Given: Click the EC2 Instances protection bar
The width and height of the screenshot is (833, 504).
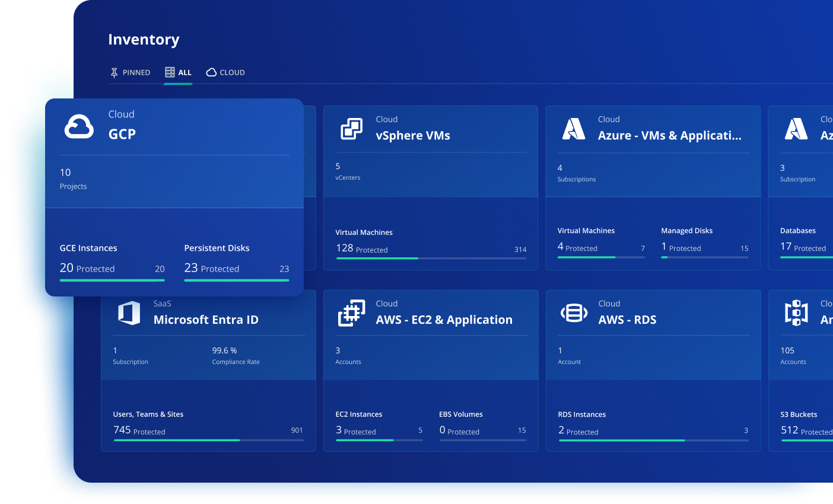Looking at the screenshot, I should click(x=380, y=441).
